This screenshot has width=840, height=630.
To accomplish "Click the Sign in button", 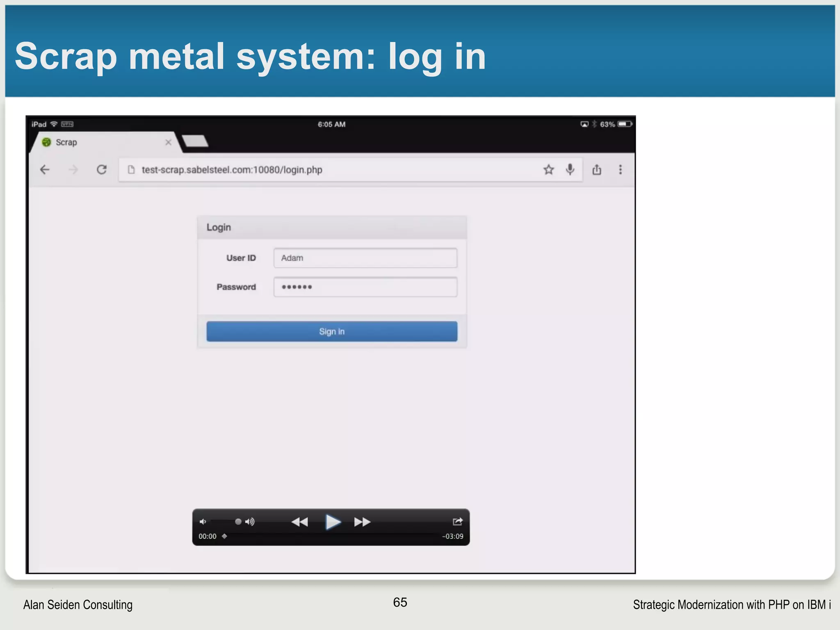I will [332, 331].
